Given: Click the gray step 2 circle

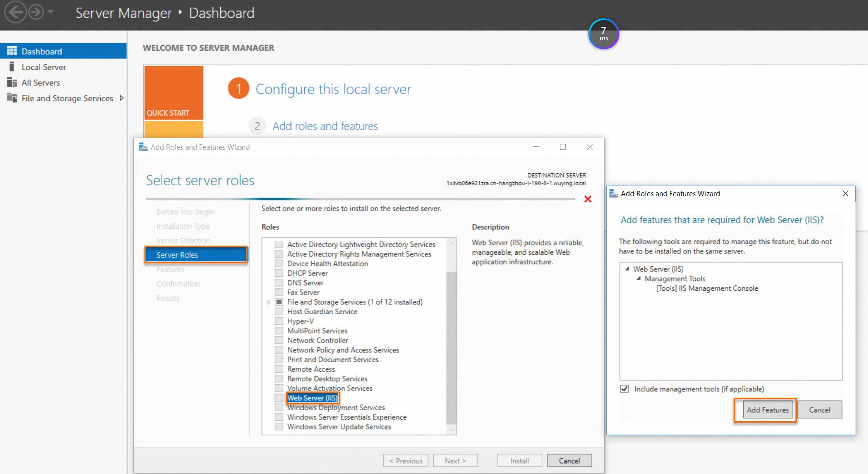Looking at the screenshot, I should tap(257, 126).
